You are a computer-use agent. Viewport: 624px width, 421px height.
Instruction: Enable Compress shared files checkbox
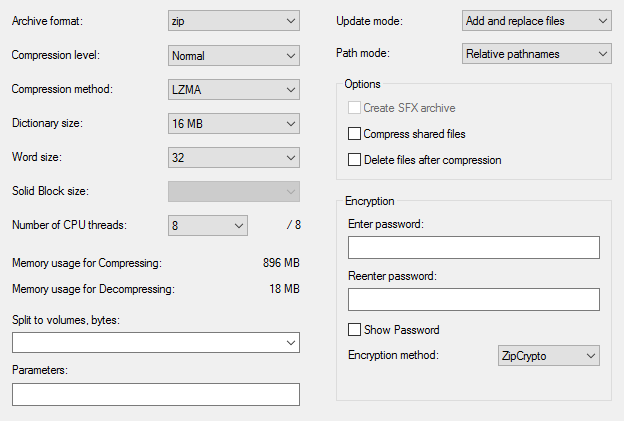point(354,134)
